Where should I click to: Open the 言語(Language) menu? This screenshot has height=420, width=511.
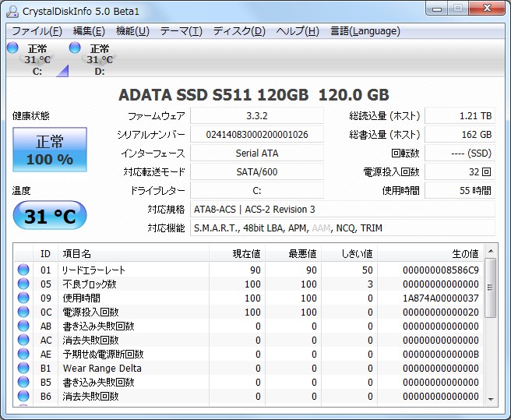coord(365,31)
